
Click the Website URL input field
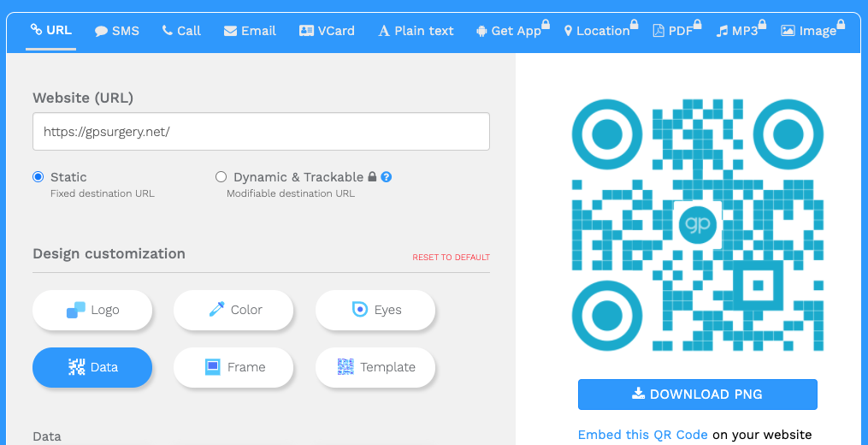pos(261,132)
